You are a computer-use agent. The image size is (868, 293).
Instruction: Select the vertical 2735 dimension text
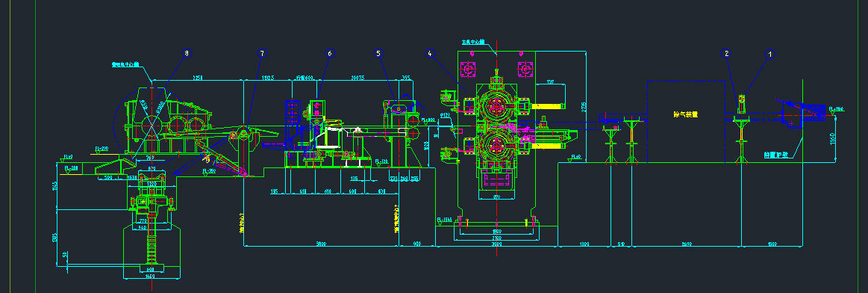584,107
